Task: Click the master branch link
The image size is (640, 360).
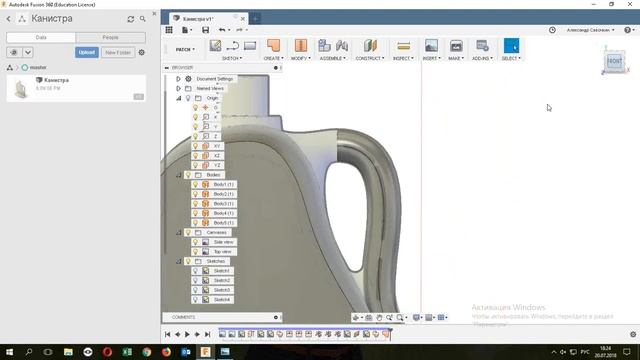Action: pos(38,67)
